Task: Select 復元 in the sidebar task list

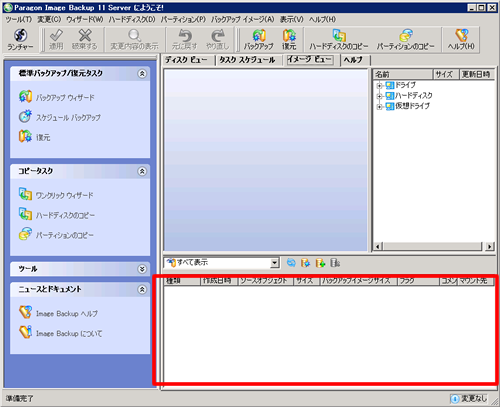Action: 34,137
